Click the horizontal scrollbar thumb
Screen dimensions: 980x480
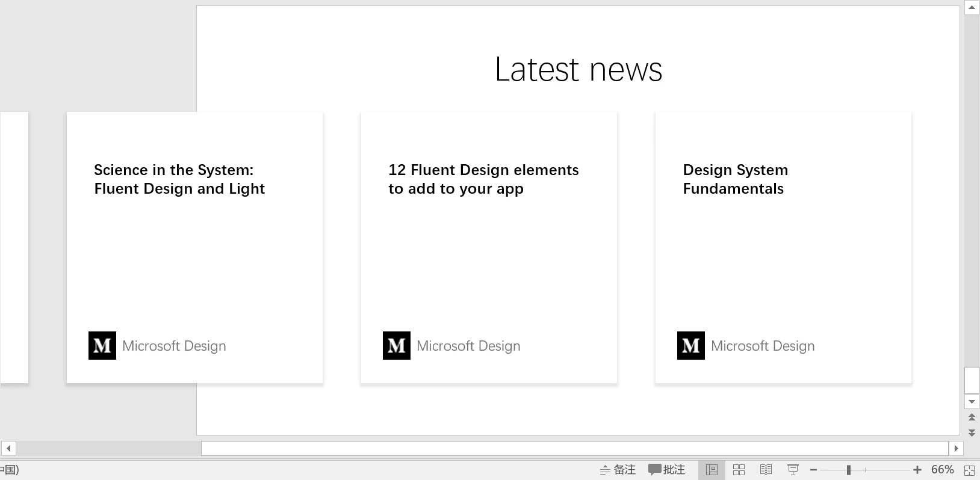575,448
